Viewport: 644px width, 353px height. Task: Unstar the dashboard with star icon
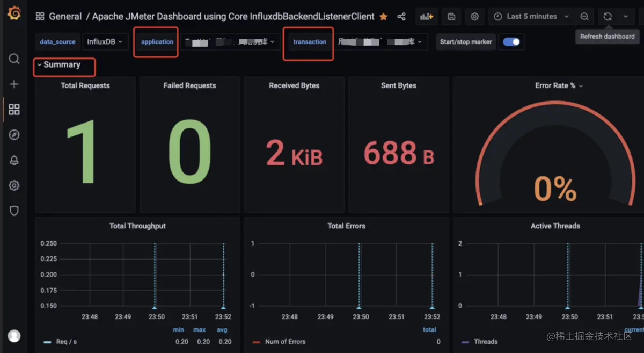pyautogui.click(x=384, y=17)
